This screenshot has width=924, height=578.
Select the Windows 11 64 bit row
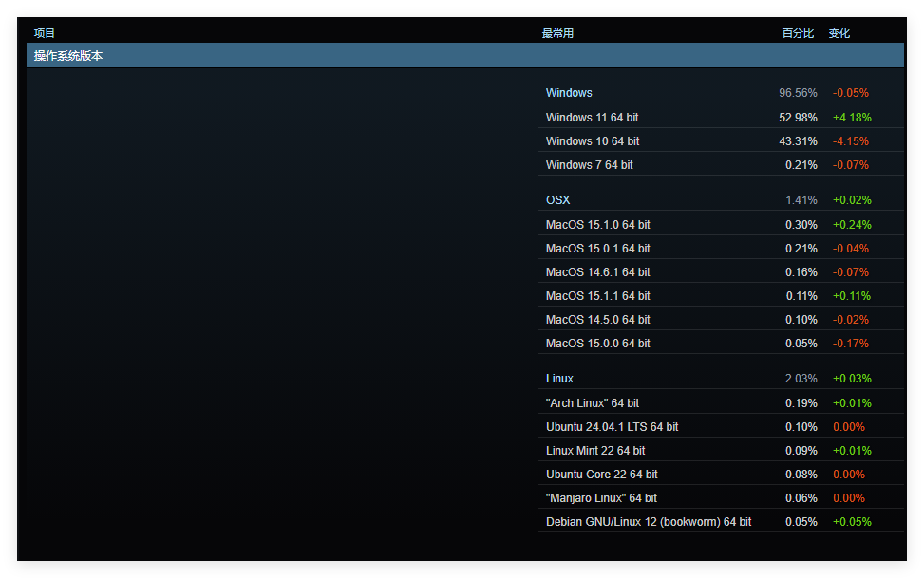click(721, 118)
